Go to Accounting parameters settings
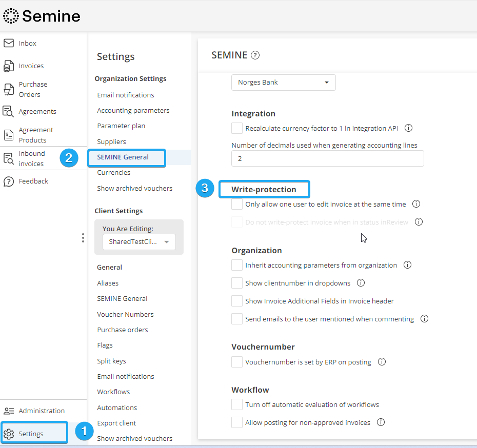Screen dimensions: 477x448 coord(133,111)
